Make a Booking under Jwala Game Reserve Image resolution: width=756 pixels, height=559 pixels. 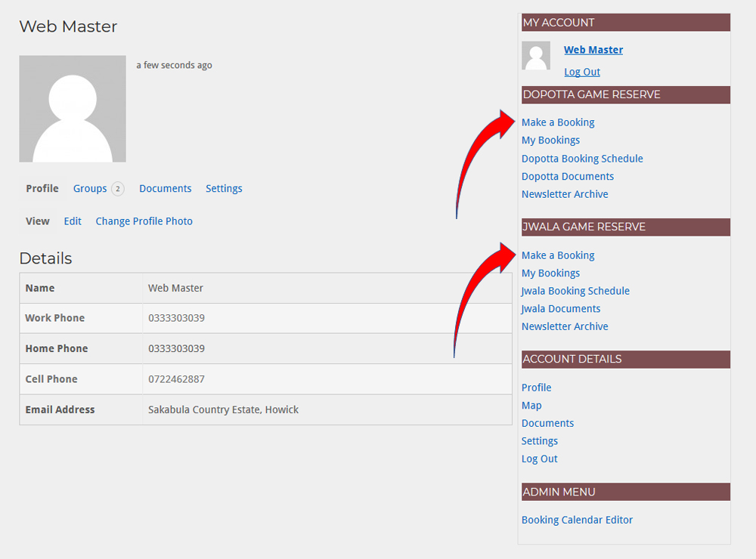coord(558,255)
